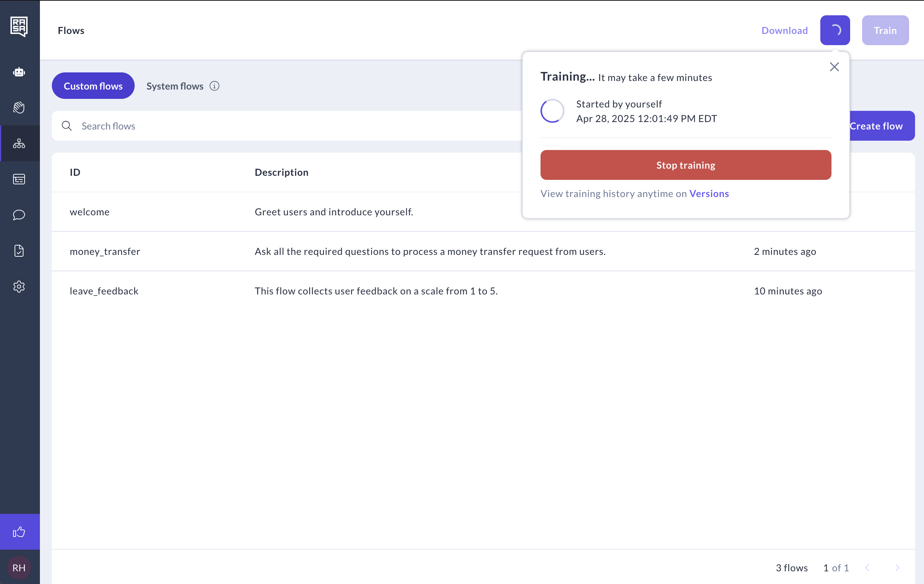Click the 'Training...' popup heading
The width and height of the screenshot is (924, 584).
click(x=567, y=76)
